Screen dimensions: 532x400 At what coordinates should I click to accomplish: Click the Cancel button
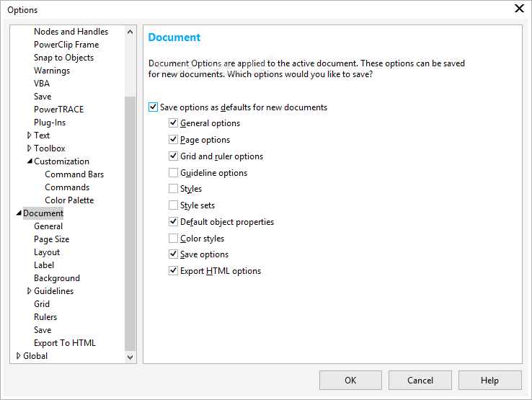pos(420,380)
